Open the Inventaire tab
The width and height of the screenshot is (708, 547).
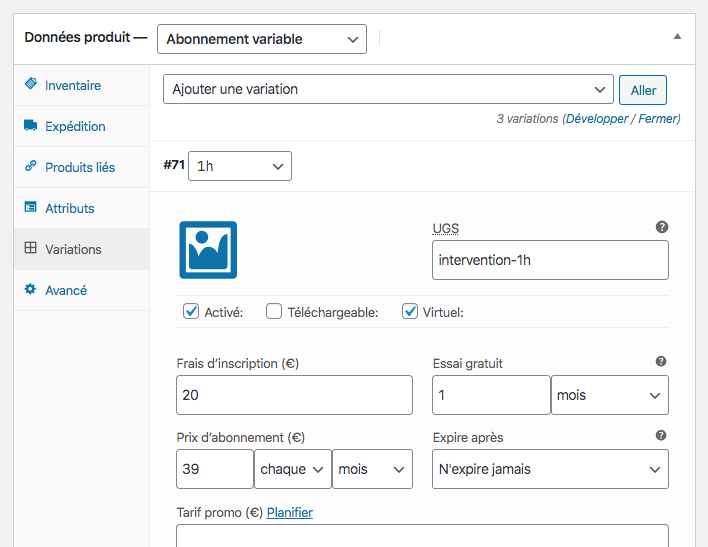point(82,85)
